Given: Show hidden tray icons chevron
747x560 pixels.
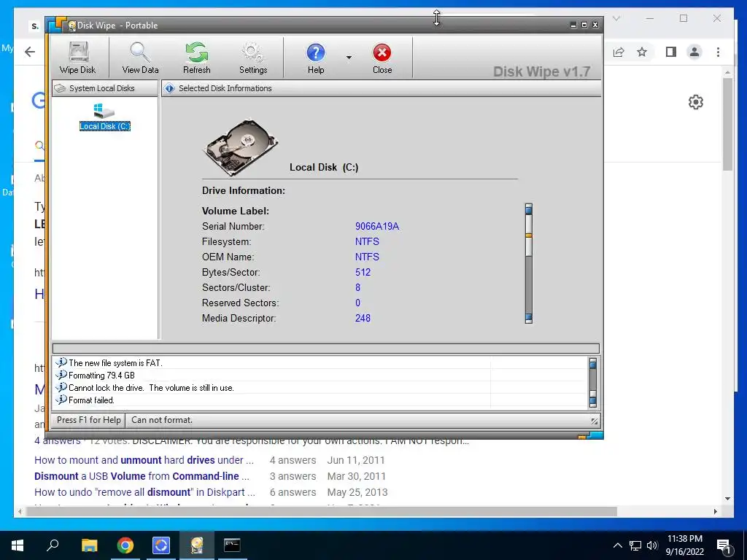Looking at the screenshot, I should pyautogui.click(x=617, y=545).
